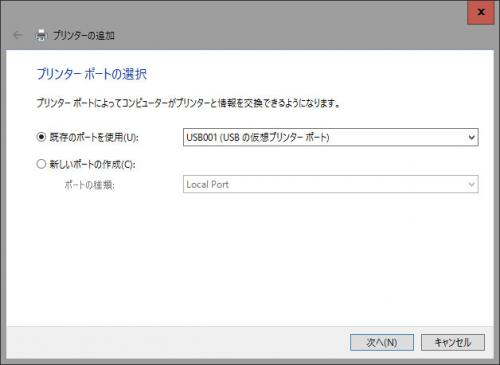
Task: Click the port description sentence text
Action: pyautogui.click(x=188, y=103)
